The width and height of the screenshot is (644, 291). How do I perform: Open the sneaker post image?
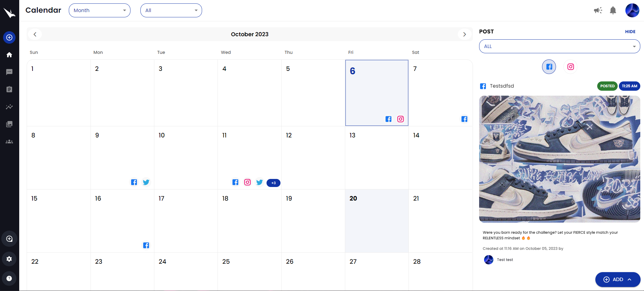pyautogui.click(x=559, y=159)
